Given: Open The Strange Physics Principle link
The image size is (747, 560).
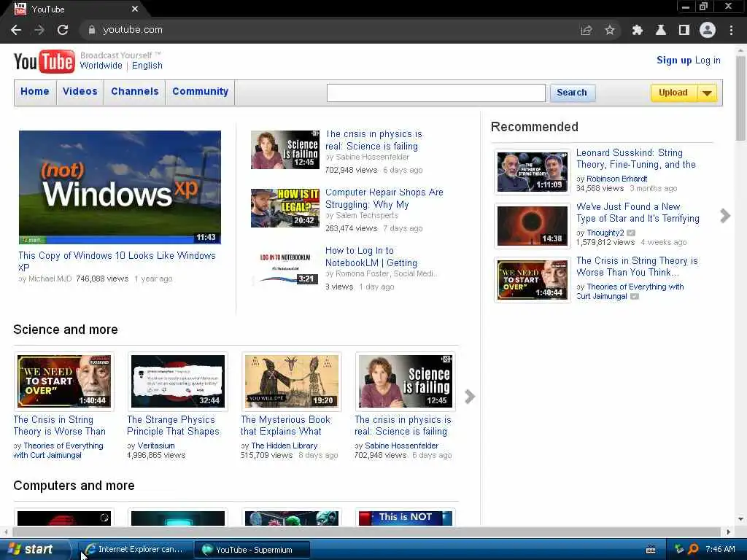Looking at the screenshot, I should tap(173, 425).
